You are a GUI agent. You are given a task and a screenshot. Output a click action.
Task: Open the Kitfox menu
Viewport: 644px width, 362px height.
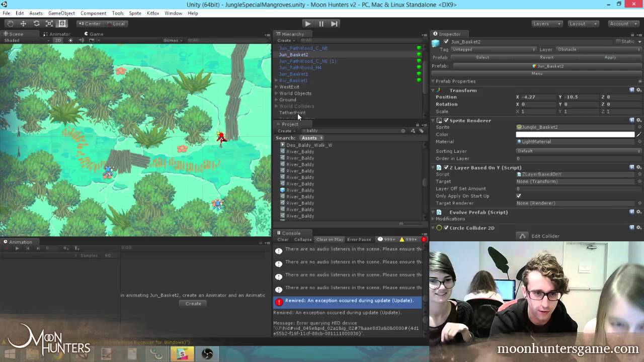pos(153,13)
